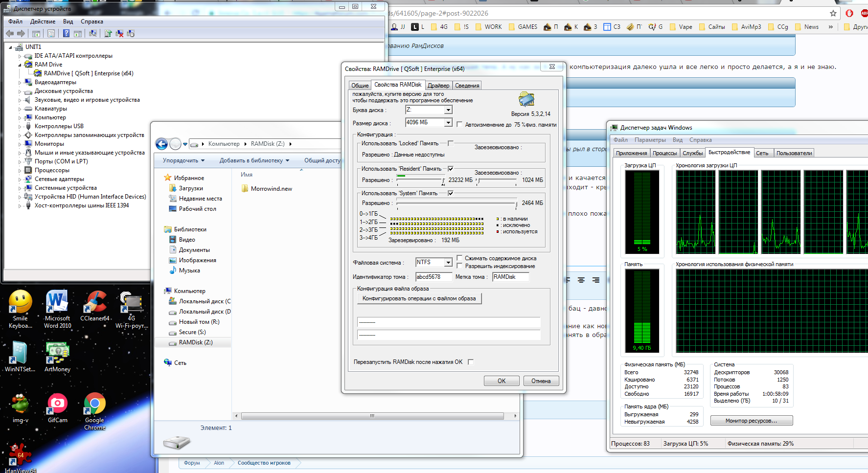
Task: Click the configure image file operations button
Action: [x=419, y=298]
